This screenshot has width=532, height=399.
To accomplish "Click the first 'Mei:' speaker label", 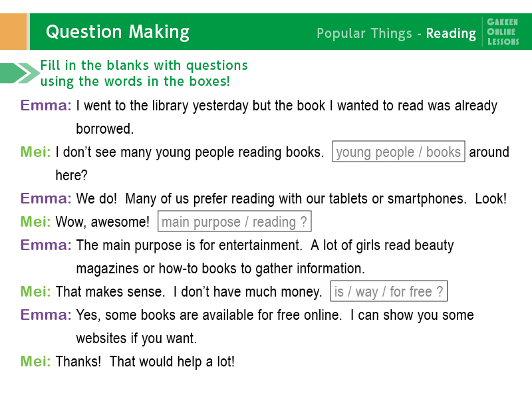I will (35, 152).
